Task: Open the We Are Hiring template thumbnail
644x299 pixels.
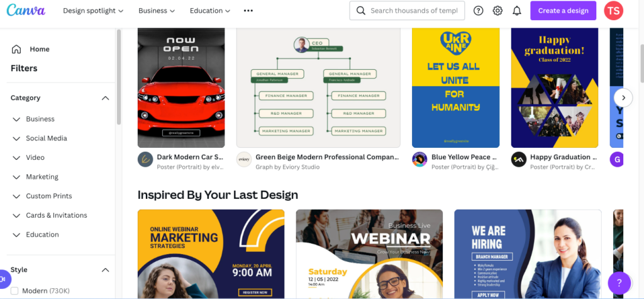Action: (x=528, y=254)
